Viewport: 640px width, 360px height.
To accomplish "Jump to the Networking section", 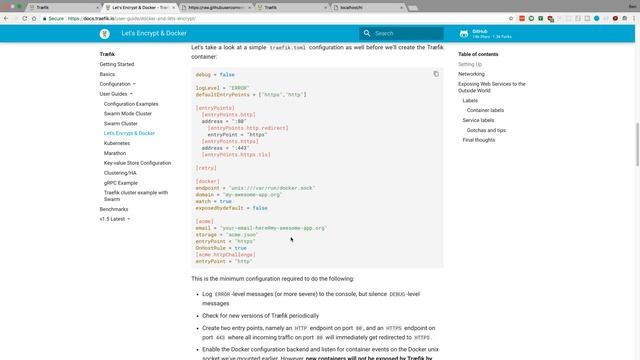I will pyautogui.click(x=471, y=74).
